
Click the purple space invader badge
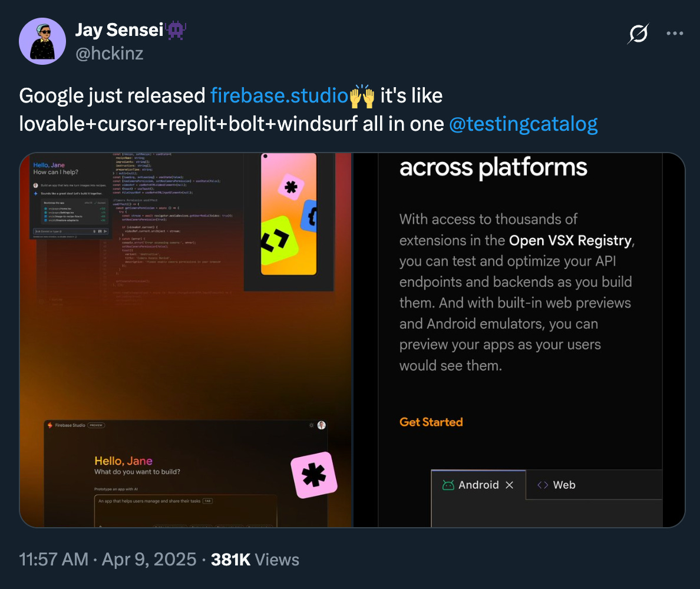(x=176, y=31)
